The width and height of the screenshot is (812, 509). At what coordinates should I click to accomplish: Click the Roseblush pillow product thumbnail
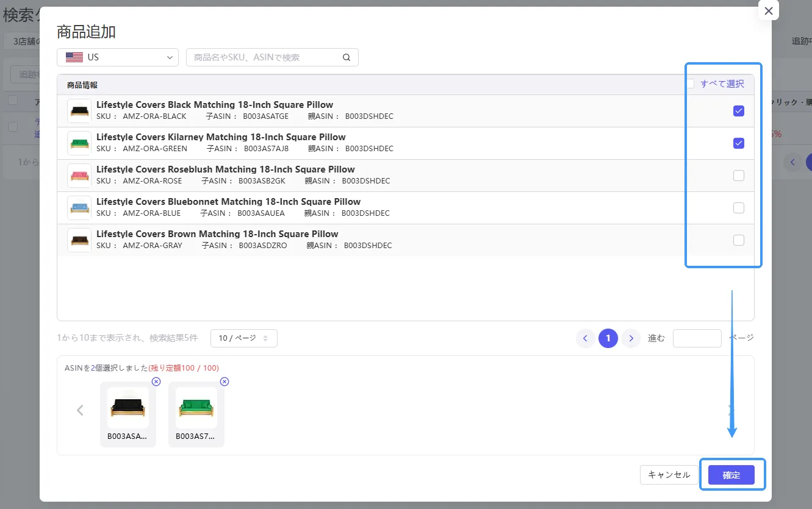click(79, 176)
